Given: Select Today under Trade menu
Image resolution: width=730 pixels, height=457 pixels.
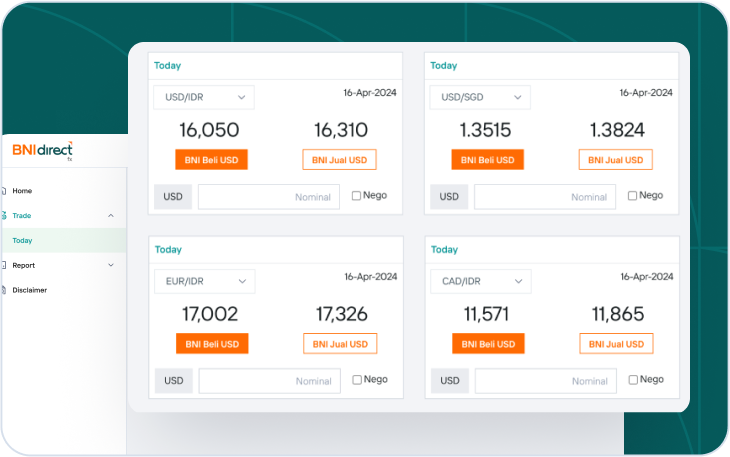Looking at the screenshot, I should pyautogui.click(x=22, y=240).
